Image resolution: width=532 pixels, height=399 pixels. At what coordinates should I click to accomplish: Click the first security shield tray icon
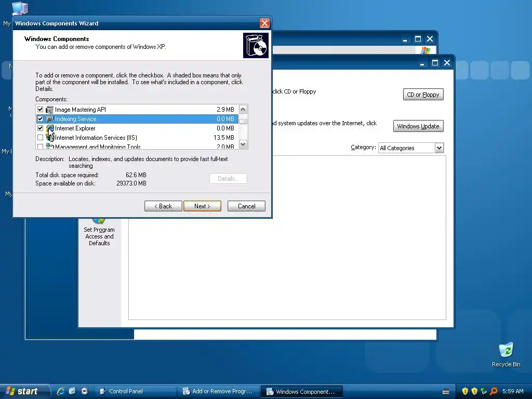click(x=465, y=391)
